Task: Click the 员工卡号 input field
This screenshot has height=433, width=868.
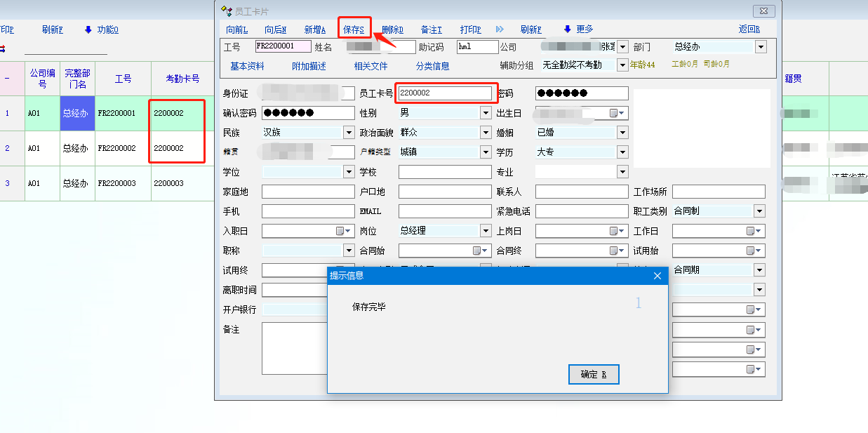Action: pos(444,93)
